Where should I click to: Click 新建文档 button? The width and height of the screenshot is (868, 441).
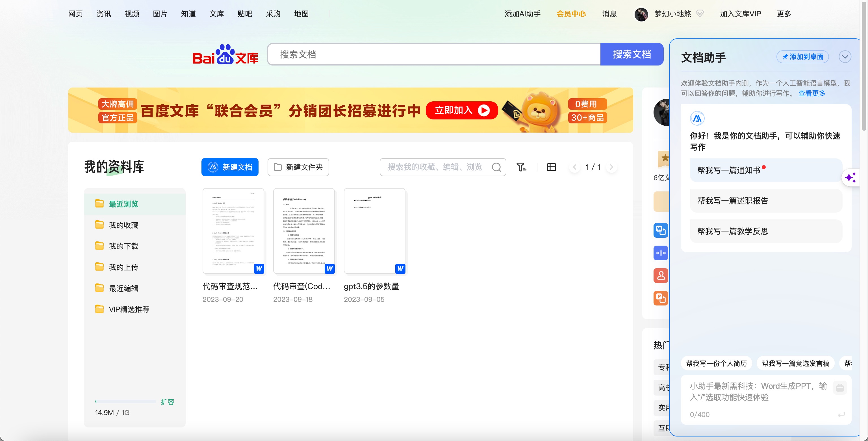coord(230,167)
